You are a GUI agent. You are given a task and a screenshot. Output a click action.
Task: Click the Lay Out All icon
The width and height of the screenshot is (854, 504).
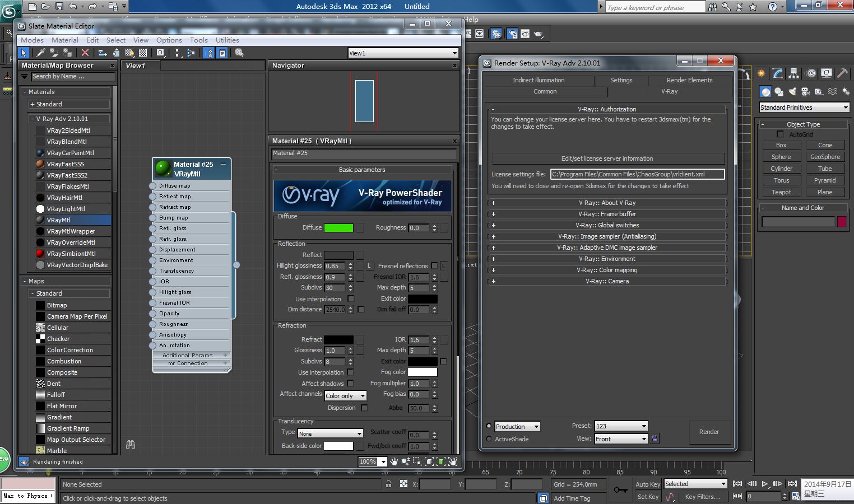(x=178, y=53)
